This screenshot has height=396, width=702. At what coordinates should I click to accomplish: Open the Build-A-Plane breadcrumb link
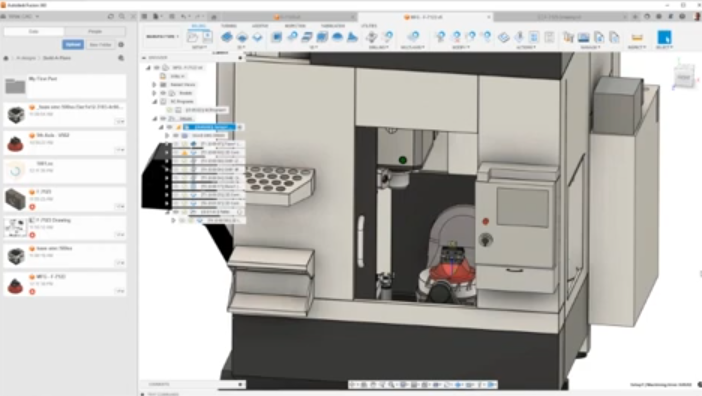[x=57, y=58]
